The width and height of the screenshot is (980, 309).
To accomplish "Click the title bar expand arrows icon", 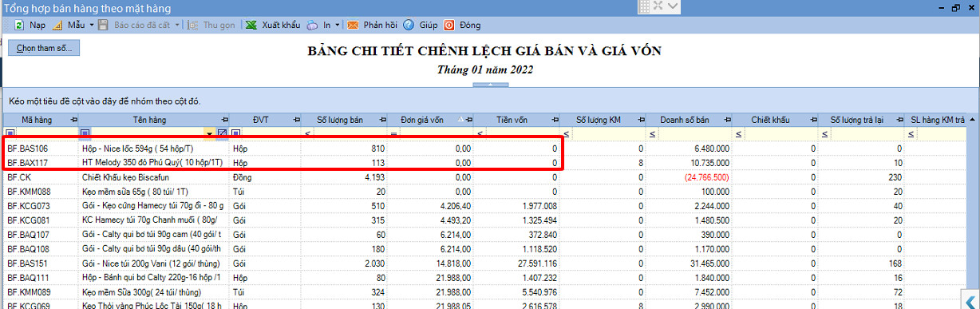I will tap(658, 6).
